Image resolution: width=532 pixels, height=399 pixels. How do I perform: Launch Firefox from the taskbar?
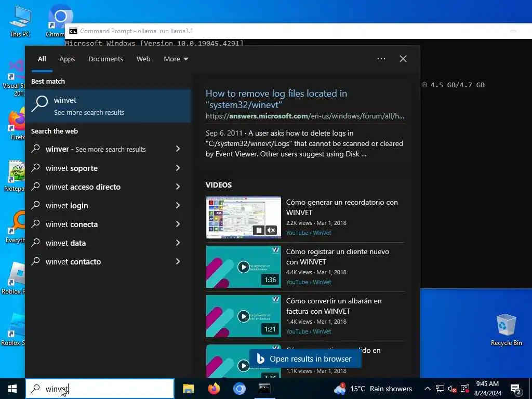[214, 389]
